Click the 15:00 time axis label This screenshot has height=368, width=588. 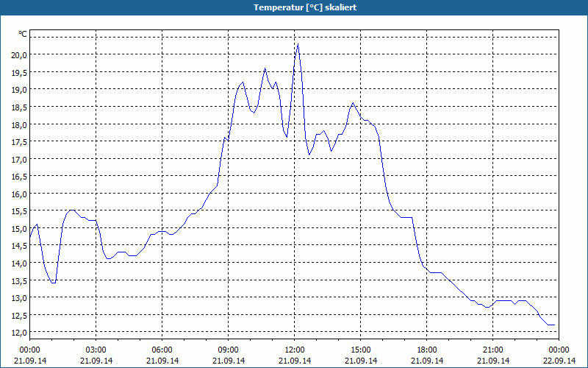click(x=360, y=350)
